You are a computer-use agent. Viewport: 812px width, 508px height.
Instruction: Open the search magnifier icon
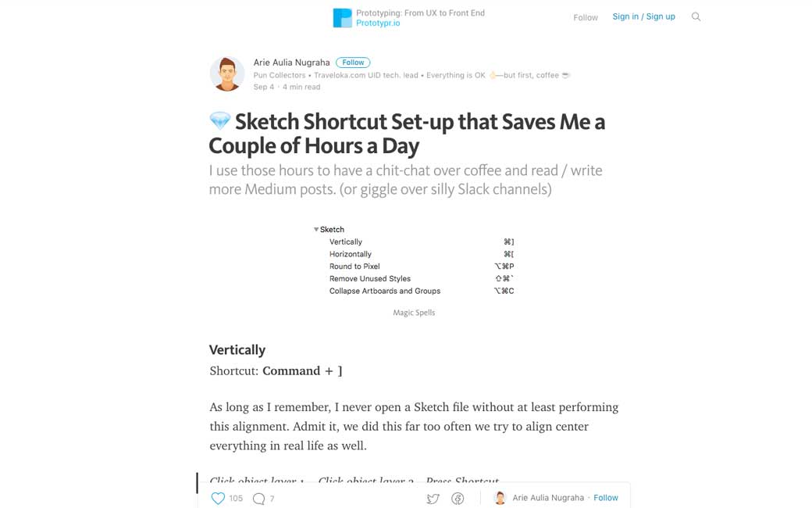696,17
